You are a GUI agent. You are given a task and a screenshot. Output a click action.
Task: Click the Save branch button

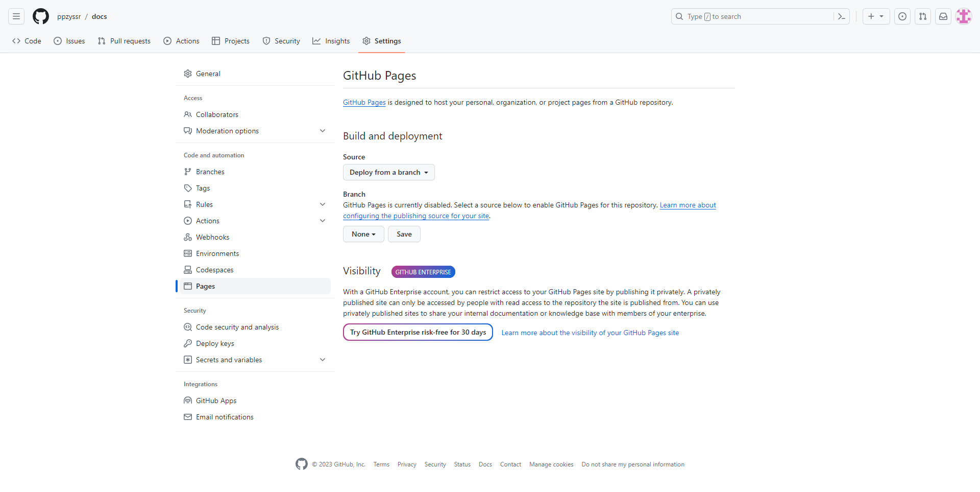click(x=404, y=234)
